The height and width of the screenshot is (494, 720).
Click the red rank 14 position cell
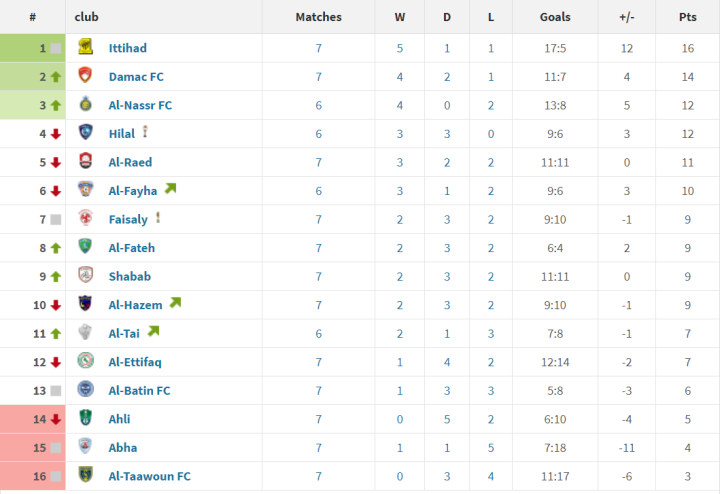tap(33, 419)
